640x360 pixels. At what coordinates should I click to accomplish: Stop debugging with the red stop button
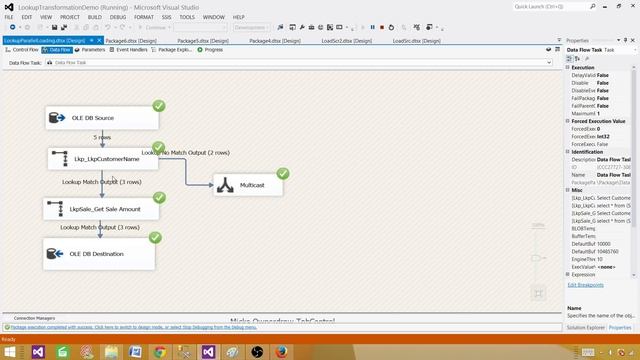(x=382, y=27)
